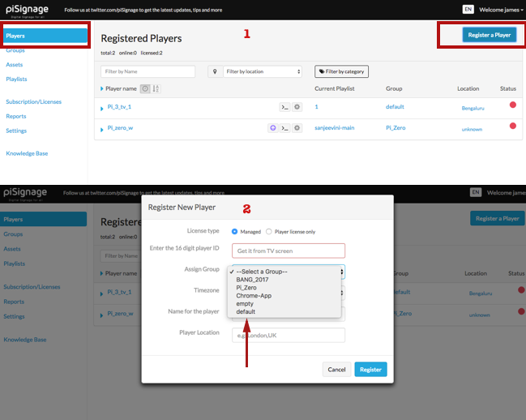Open Pi_3_tv_1 player link in upper page
Screen dimensions: 526x420
tap(119, 107)
